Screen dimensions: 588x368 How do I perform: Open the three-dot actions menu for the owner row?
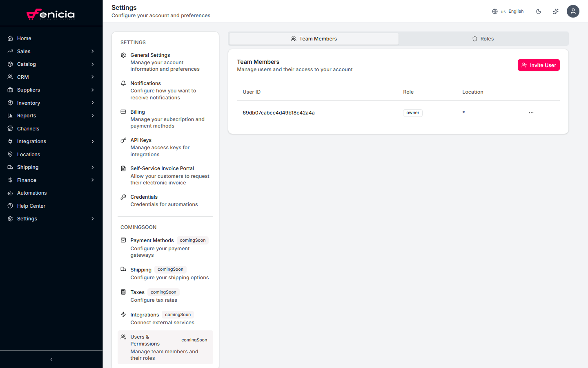coord(531,112)
